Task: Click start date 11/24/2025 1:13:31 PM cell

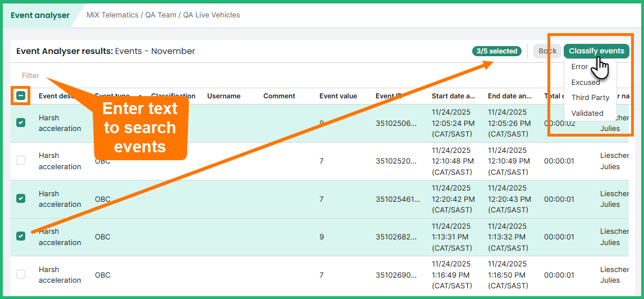Action: 451,237
